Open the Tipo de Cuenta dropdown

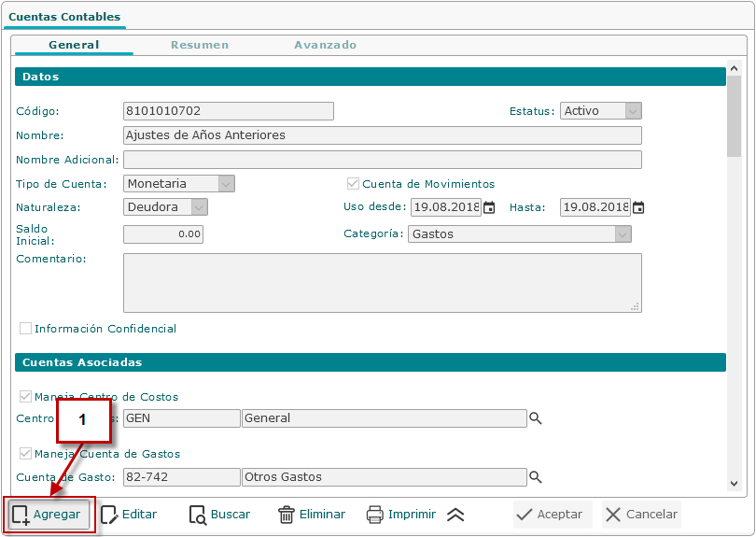click(226, 184)
